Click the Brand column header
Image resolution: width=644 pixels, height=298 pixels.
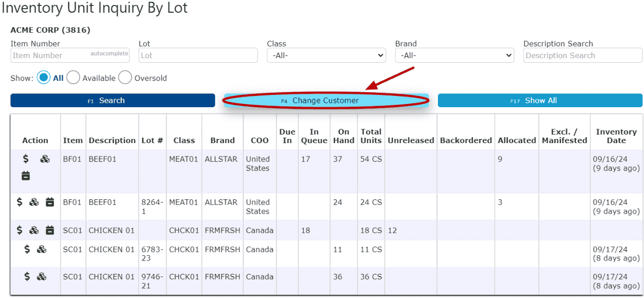[x=223, y=140]
